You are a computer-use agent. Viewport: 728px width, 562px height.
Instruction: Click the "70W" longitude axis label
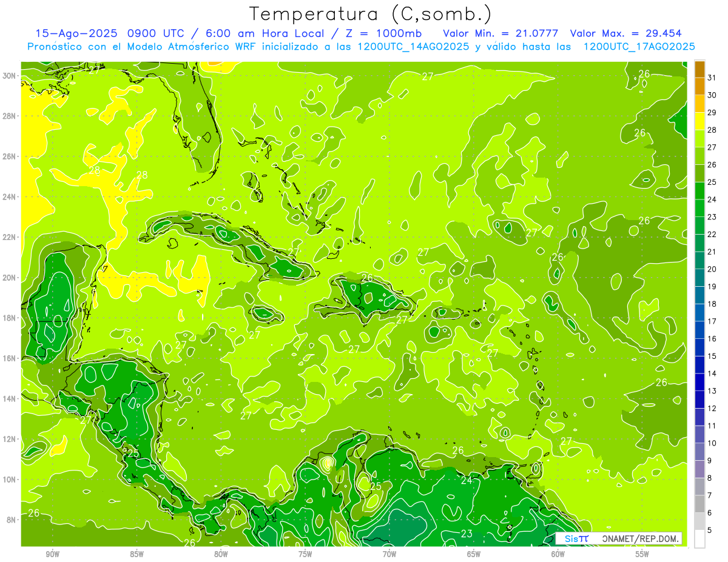tap(389, 554)
